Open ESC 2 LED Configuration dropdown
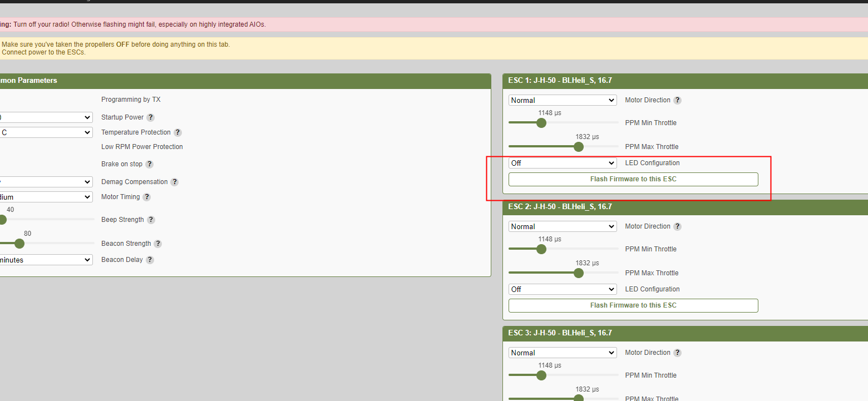This screenshot has width=868, height=401. coord(563,289)
